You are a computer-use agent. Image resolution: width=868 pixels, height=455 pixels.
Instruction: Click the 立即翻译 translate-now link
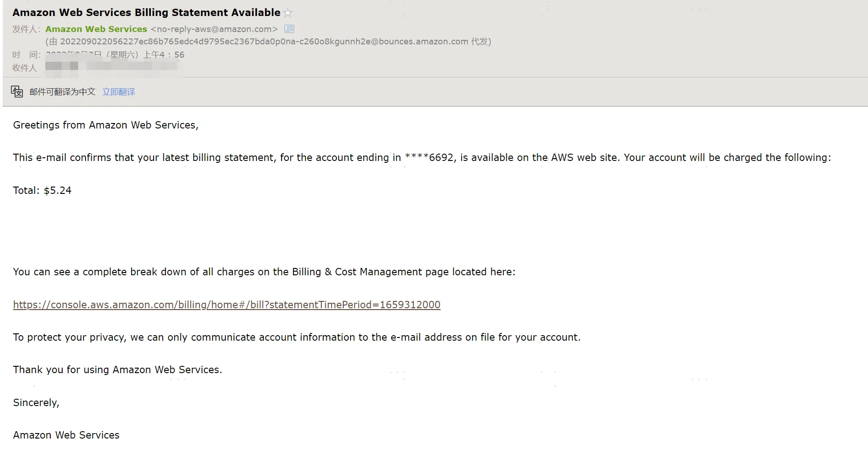coord(118,92)
